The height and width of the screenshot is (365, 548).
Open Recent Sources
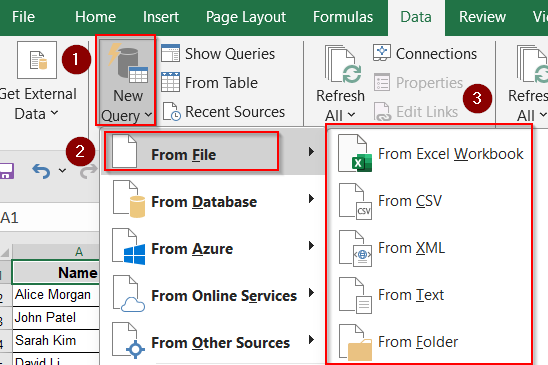coord(235,112)
